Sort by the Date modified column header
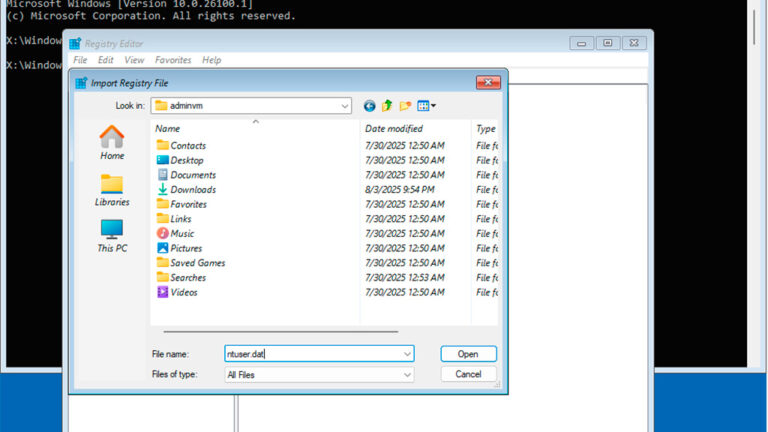The height and width of the screenshot is (432, 768). coord(415,128)
